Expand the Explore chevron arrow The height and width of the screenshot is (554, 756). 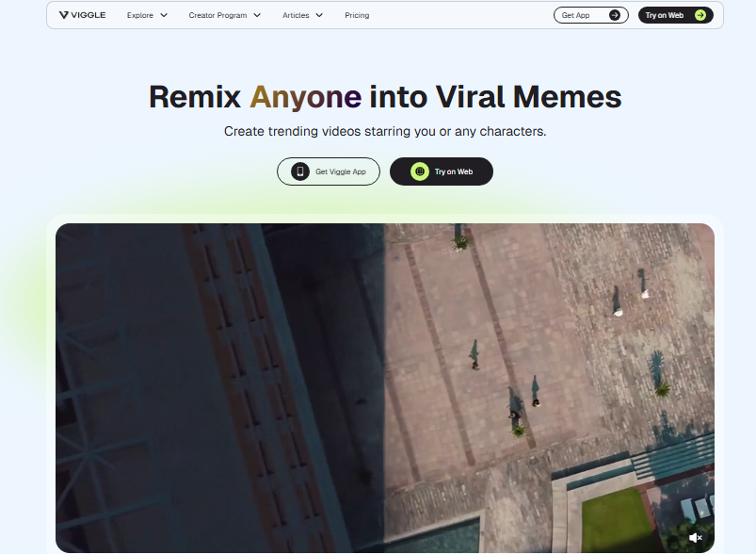pos(164,15)
